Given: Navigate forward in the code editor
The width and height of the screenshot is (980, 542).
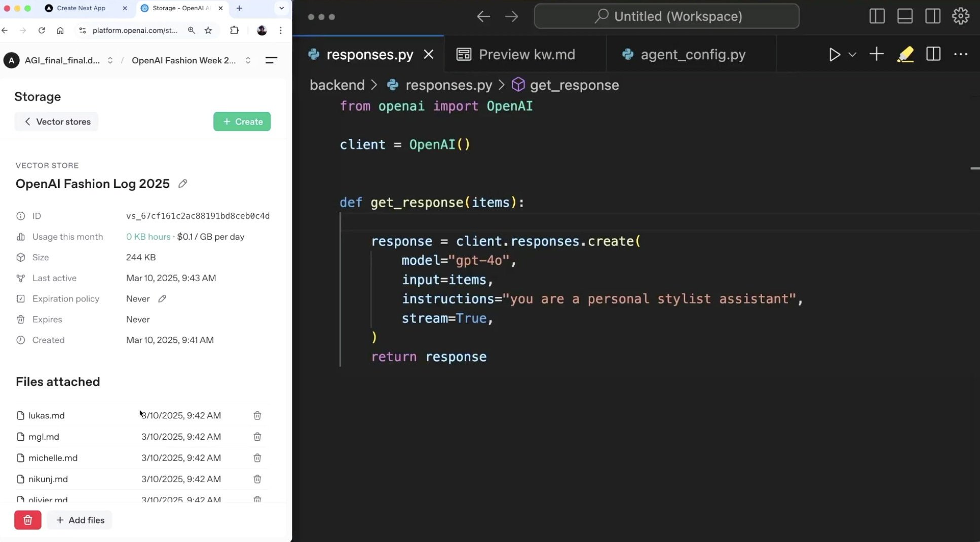Looking at the screenshot, I should coord(512,17).
